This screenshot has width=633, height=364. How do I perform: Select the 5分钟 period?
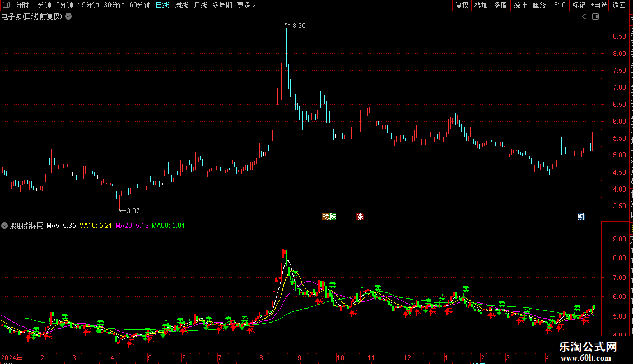[64, 5]
